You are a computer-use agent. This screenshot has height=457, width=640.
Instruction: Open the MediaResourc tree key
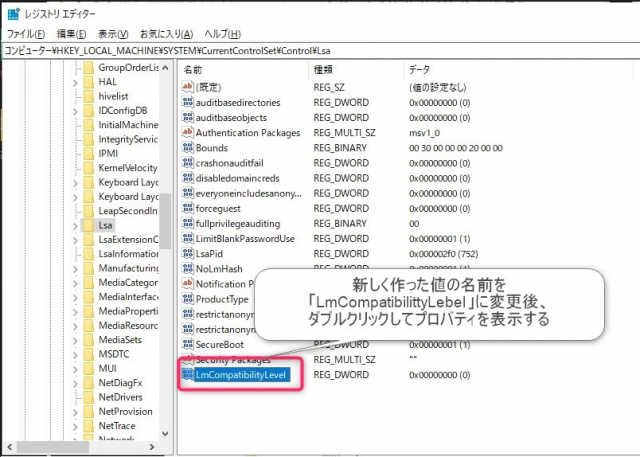[128, 326]
